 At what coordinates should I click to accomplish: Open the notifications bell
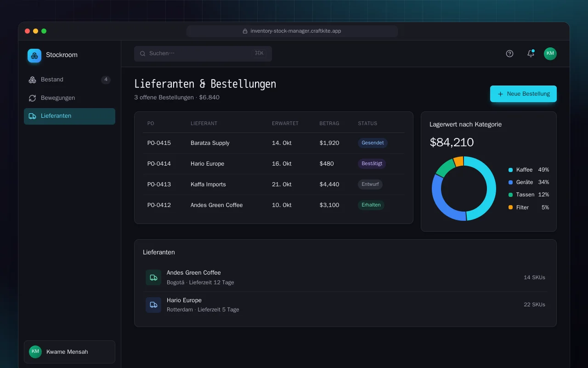click(x=531, y=53)
